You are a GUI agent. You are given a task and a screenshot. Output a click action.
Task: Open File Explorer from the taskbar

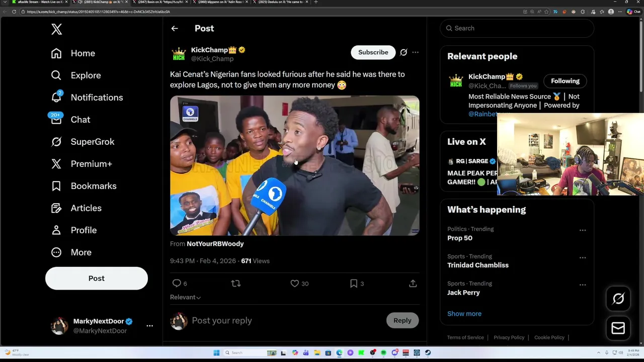pyautogui.click(x=317, y=352)
